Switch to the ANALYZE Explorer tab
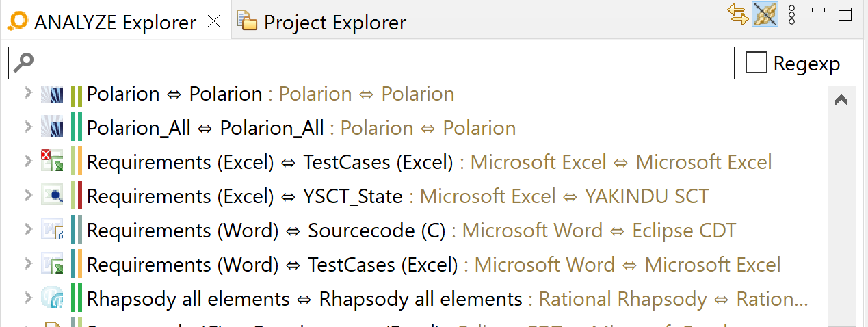868x327 pixels. click(114, 22)
